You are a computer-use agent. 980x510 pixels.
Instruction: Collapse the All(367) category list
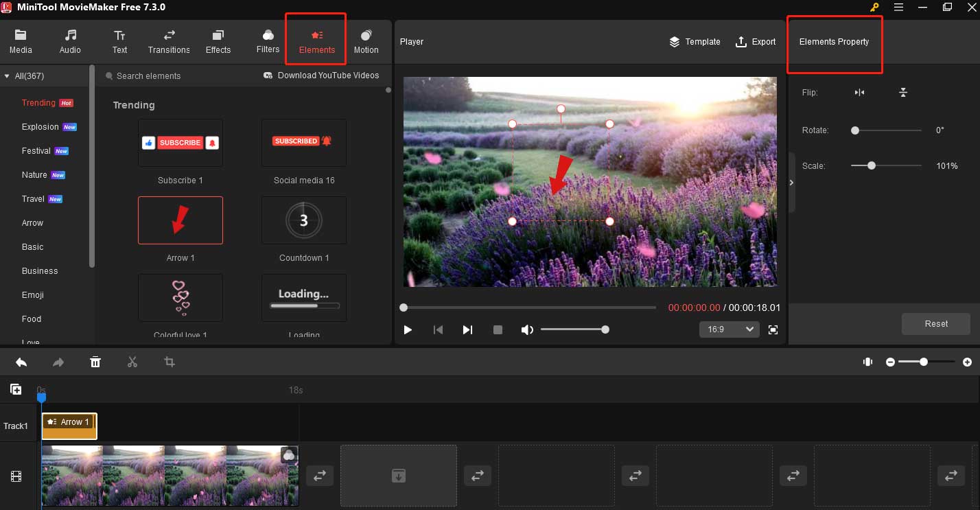point(7,76)
